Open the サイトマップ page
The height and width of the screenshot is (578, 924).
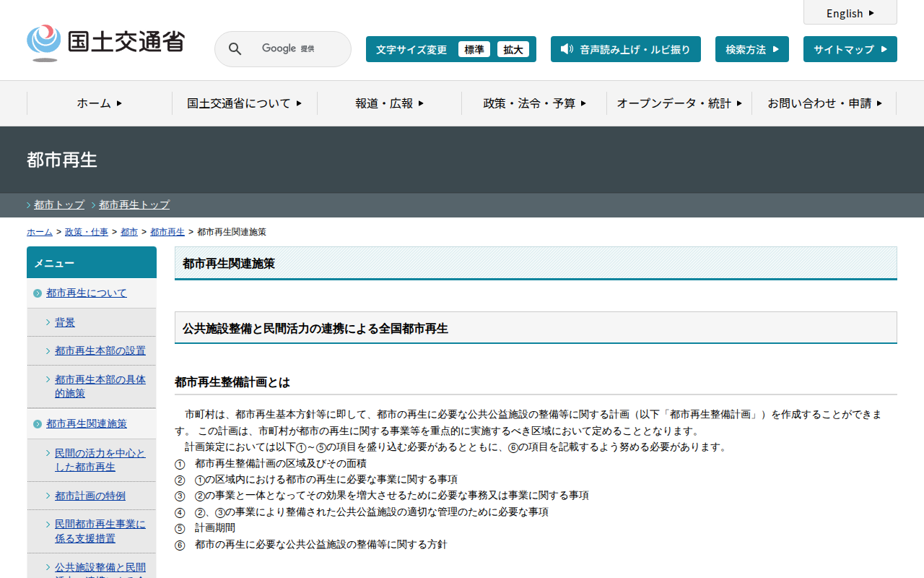click(x=850, y=49)
